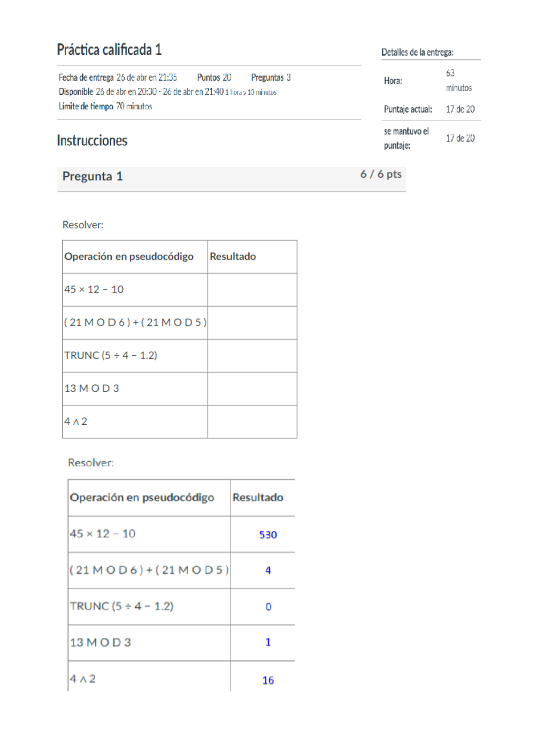This screenshot has height=756, width=534.
Task: Select the "Detalles de la entrega:" heading
Action: (417, 53)
